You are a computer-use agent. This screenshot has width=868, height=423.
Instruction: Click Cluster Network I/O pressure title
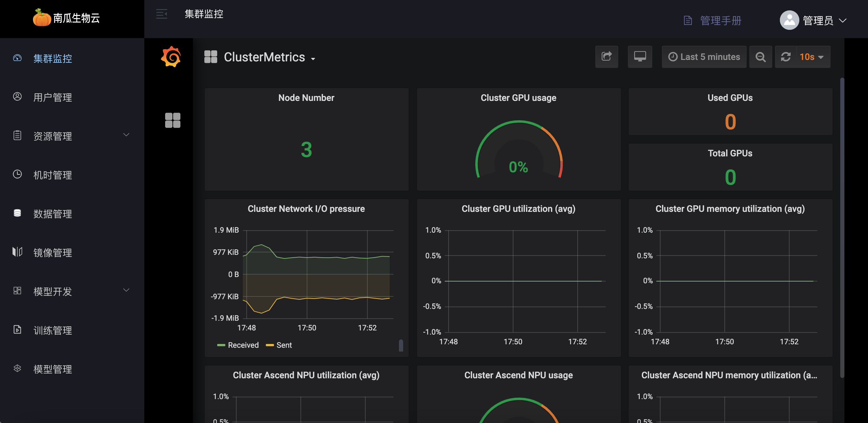pos(306,209)
